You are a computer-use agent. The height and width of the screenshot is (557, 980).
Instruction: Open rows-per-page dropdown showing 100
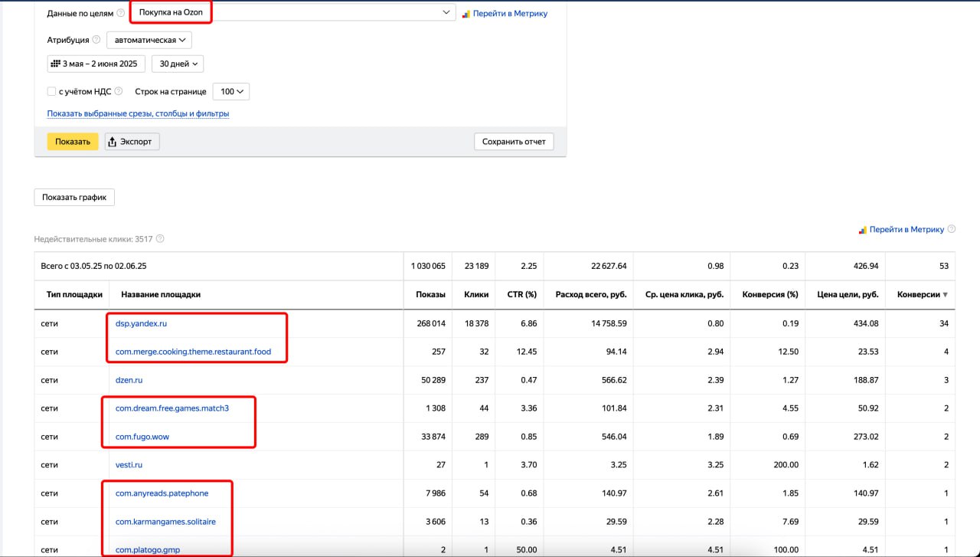[230, 92]
